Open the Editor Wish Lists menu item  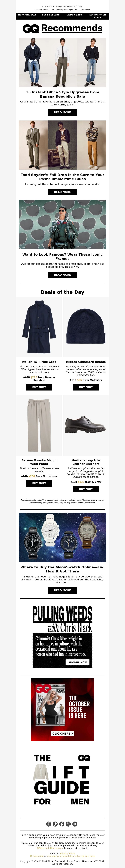(x=97, y=16)
